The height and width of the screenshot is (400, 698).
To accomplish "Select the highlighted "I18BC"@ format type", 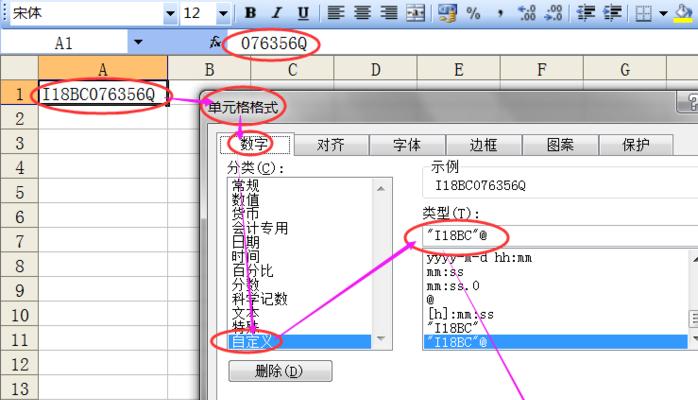I will pos(555,342).
